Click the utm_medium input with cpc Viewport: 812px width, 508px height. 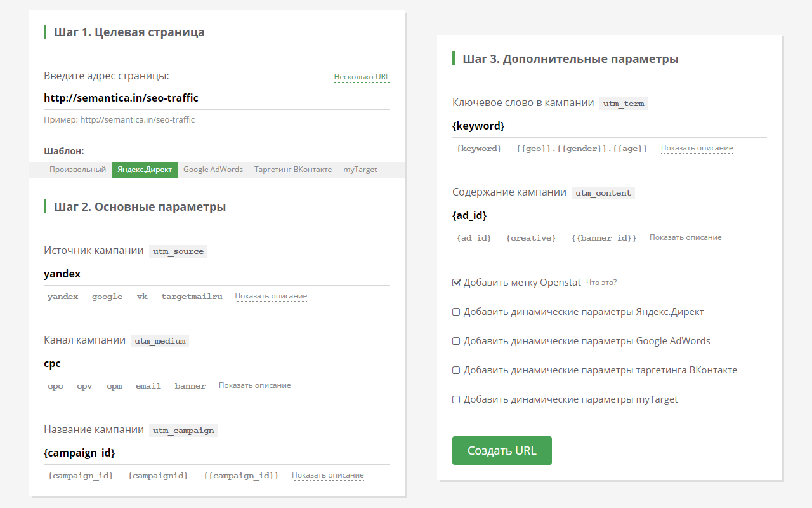coord(216,364)
